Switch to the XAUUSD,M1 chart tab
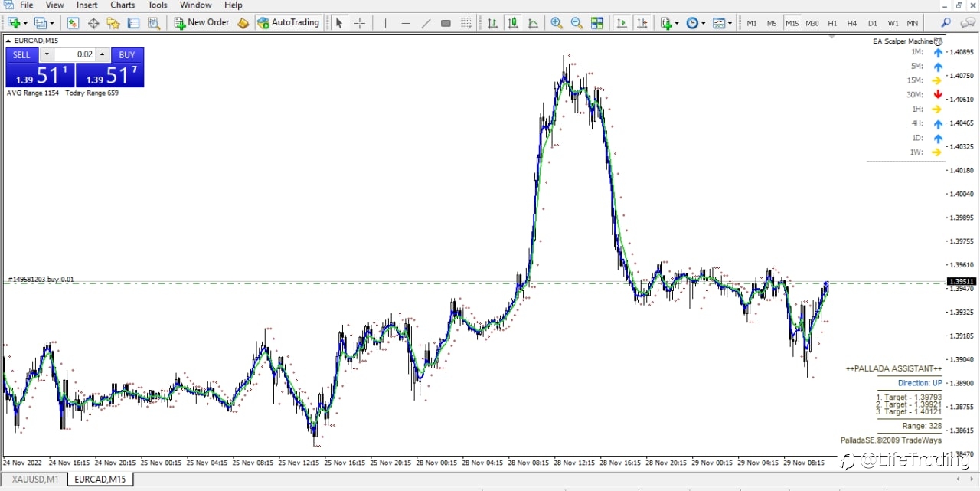Image resolution: width=980 pixels, height=491 pixels. (35, 480)
